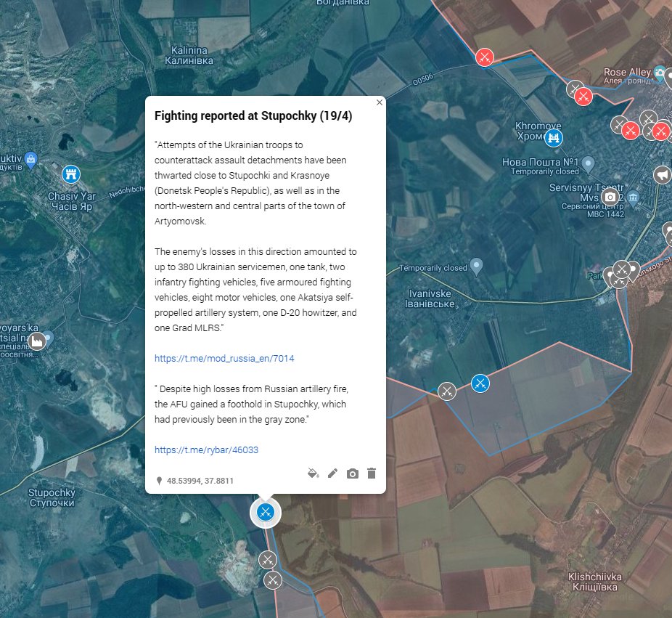Click the camera add-image icon
The width and height of the screenshot is (672, 618).
tap(352, 473)
